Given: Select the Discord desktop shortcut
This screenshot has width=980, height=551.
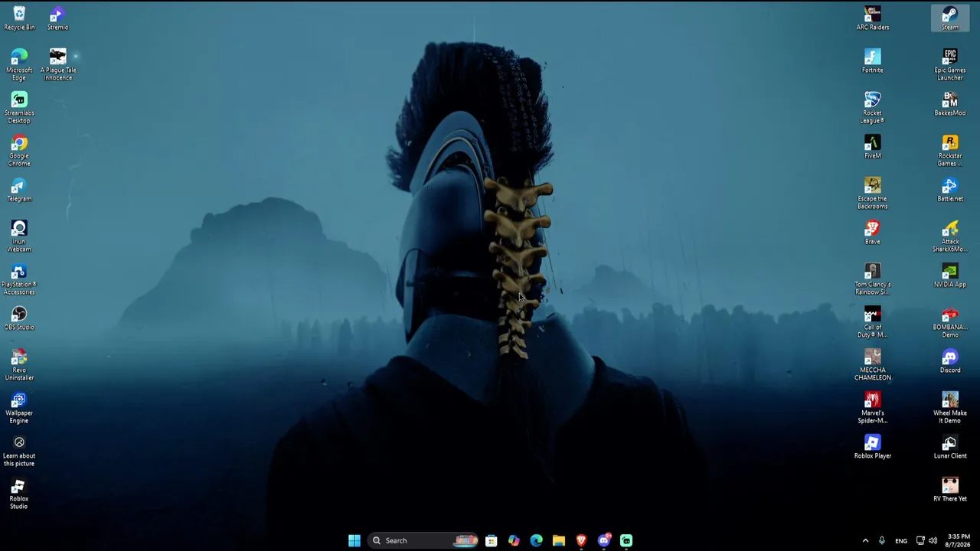Looking at the screenshot, I should click(x=950, y=361).
